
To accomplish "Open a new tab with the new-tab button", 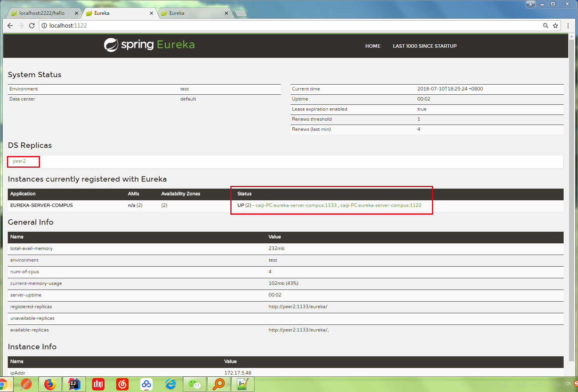I will pos(241,14).
